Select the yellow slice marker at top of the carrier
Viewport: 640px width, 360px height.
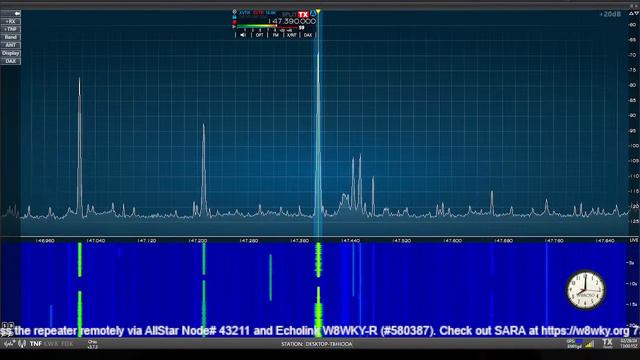pyautogui.click(x=318, y=12)
